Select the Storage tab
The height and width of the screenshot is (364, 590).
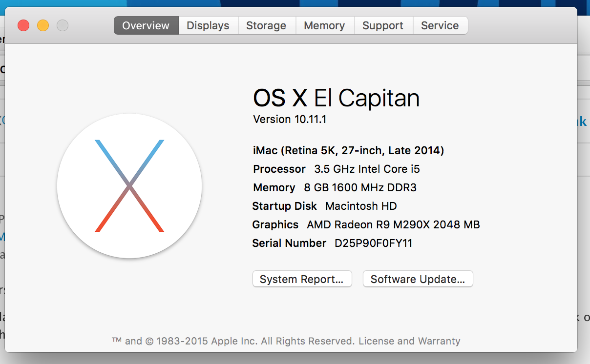pyautogui.click(x=266, y=25)
